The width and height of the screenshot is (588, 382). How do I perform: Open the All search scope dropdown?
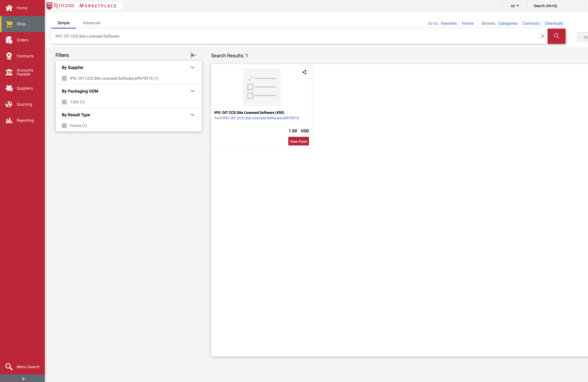(515, 6)
